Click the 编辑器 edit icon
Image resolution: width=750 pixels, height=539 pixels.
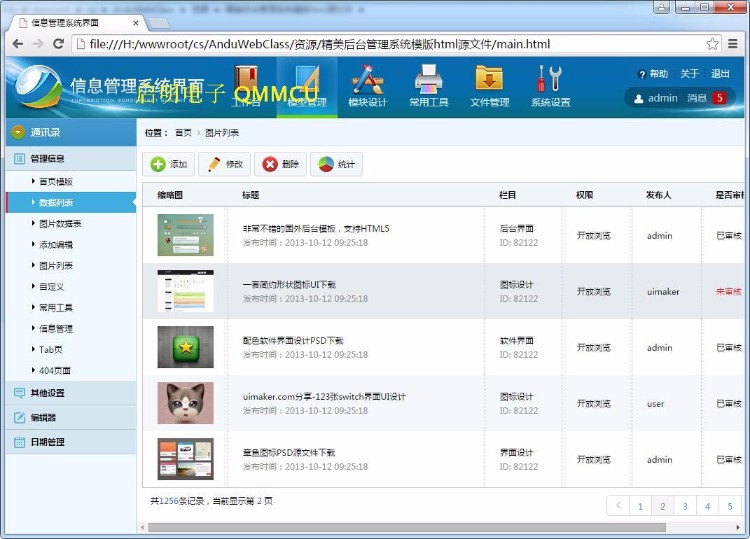tap(19, 418)
